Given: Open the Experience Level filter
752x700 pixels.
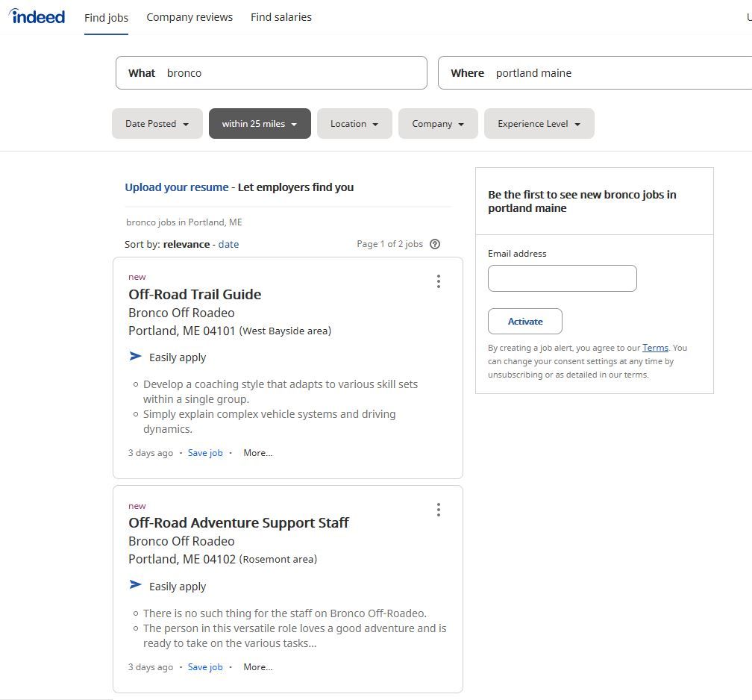Looking at the screenshot, I should click(x=539, y=124).
